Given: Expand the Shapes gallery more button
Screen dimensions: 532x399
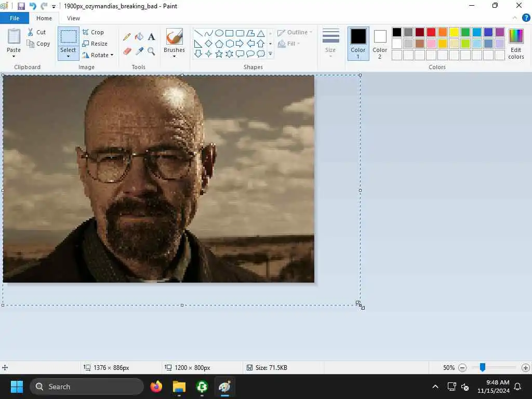Looking at the screenshot, I should tap(270, 54).
